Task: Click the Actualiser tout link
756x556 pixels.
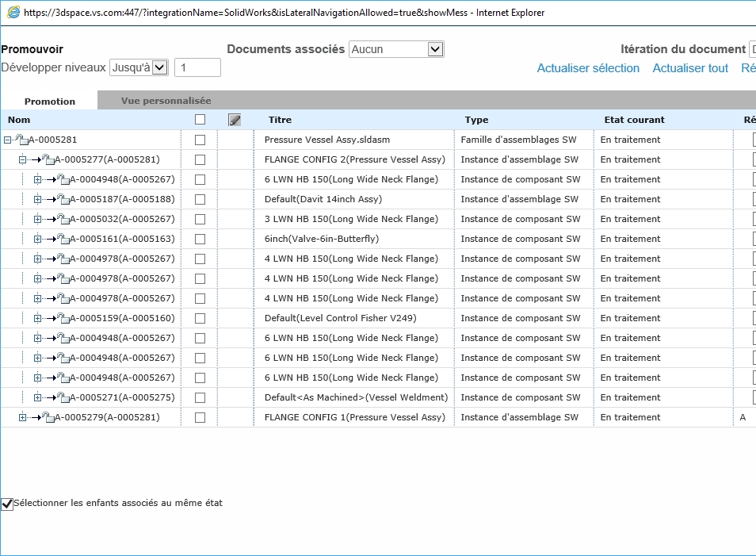Action: pos(690,68)
